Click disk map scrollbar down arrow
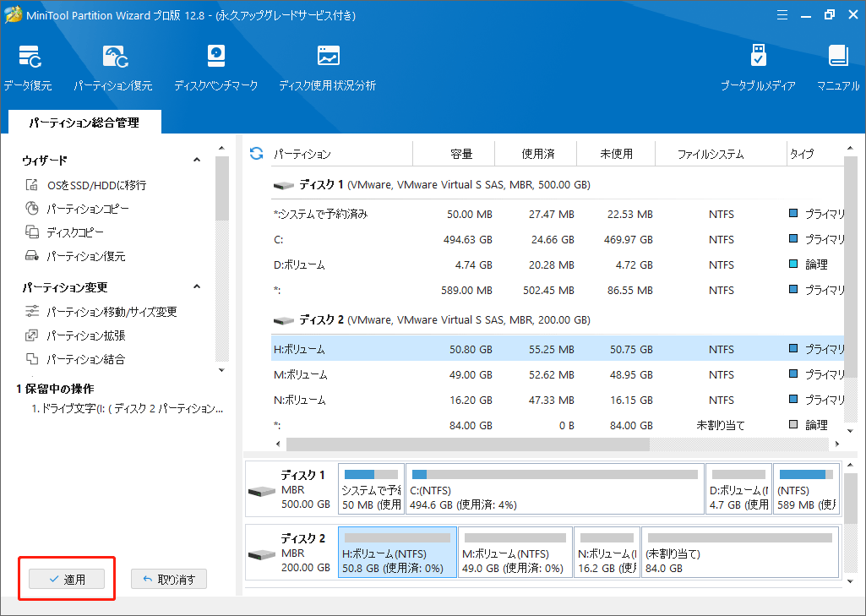This screenshot has width=866, height=616. (851, 581)
